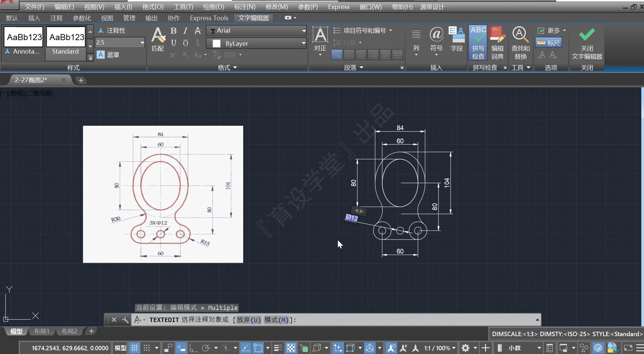Open the 1:1 / 100% annotation scale dropdown
The height and width of the screenshot is (354, 644).
tap(440, 348)
